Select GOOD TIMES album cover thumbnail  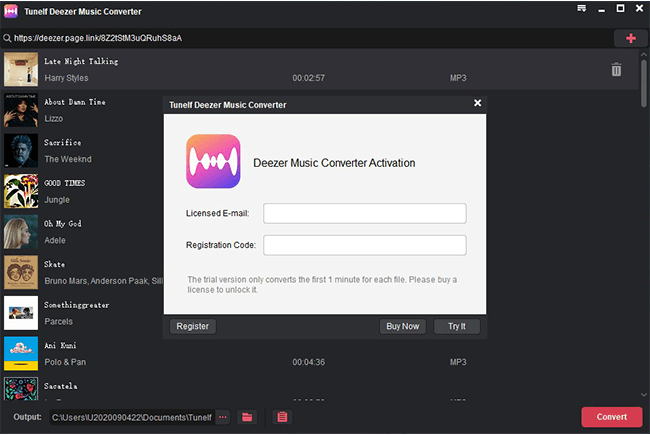coord(21,191)
